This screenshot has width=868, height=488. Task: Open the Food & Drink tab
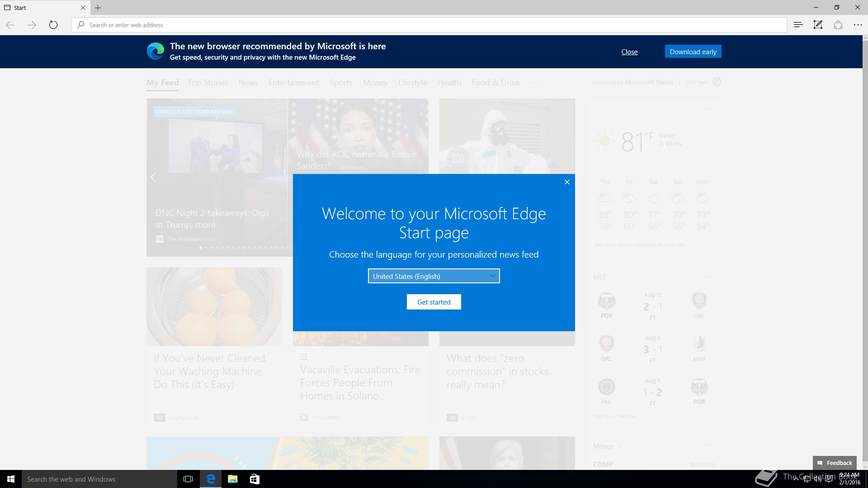tap(496, 83)
